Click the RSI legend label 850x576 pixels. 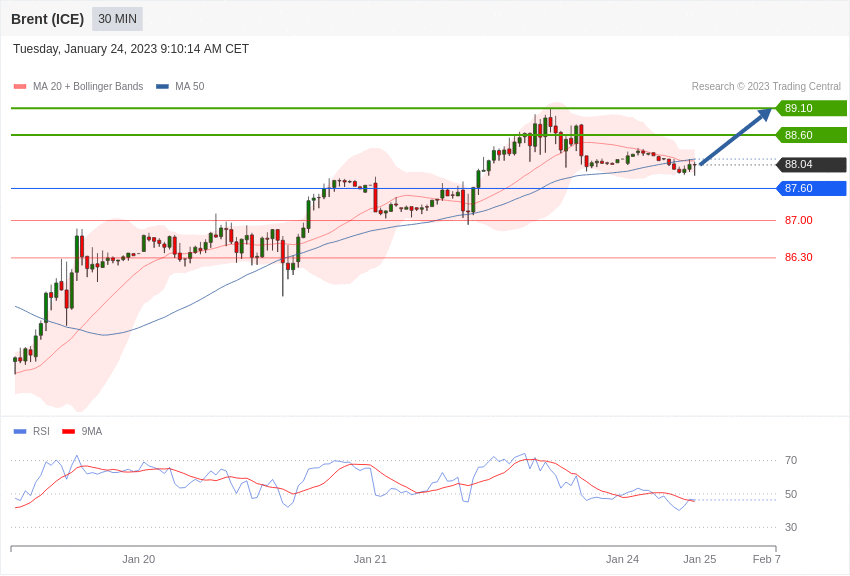(x=41, y=431)
